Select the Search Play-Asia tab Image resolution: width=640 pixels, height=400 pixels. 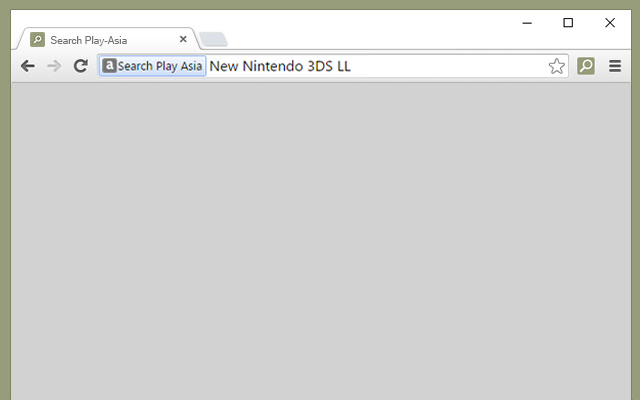coord(107,40)
